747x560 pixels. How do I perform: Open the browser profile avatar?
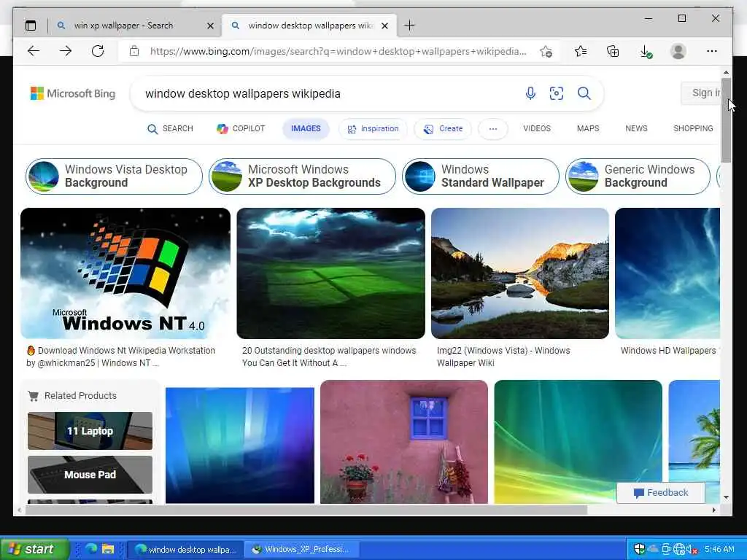coord(678,51)
